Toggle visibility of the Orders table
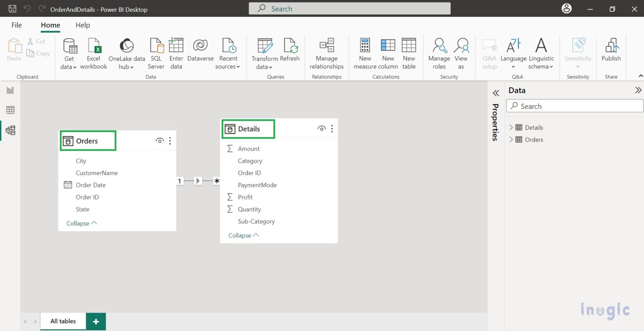 (x=160, y=141)
